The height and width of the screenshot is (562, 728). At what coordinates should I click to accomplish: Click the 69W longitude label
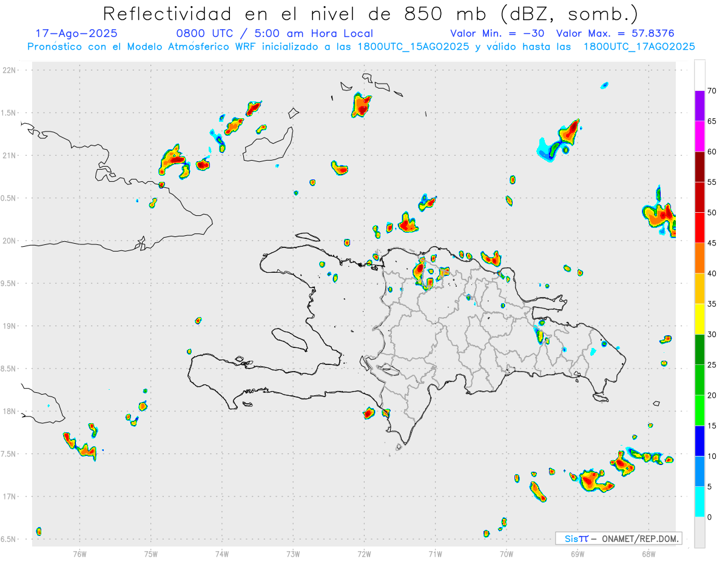(x=578, y=554)
